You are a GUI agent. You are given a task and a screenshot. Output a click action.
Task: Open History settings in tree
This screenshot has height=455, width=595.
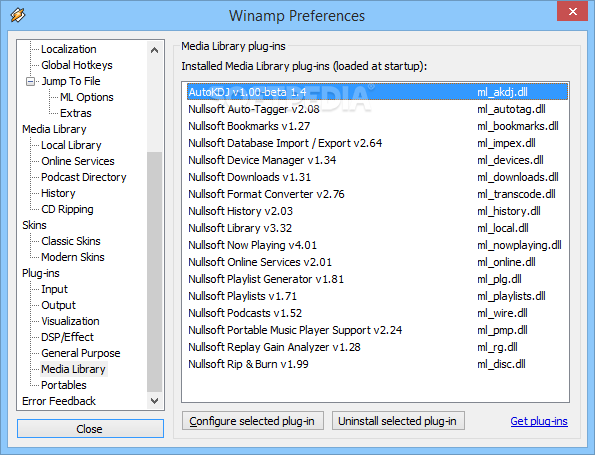click(x=58, y=193)
